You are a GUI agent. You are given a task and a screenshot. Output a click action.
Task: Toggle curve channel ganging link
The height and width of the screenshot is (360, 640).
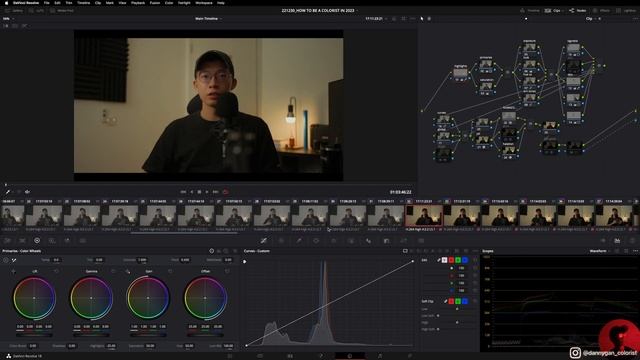pos(439,260)
